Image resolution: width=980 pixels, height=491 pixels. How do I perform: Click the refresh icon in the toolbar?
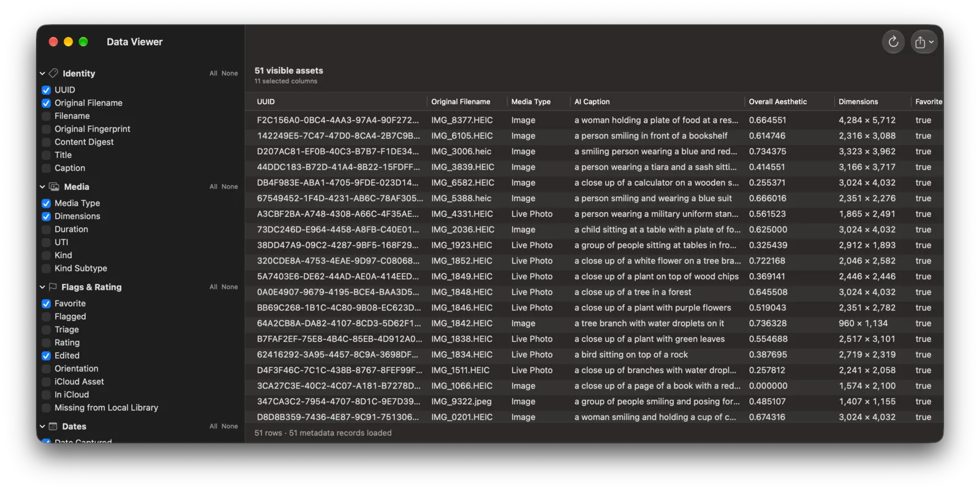click(x=893, y=42)
